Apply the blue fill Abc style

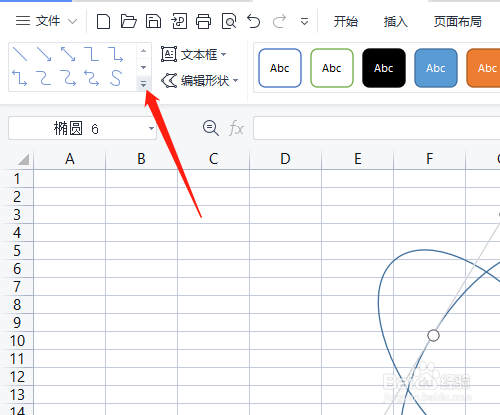(x=436, y=68)
